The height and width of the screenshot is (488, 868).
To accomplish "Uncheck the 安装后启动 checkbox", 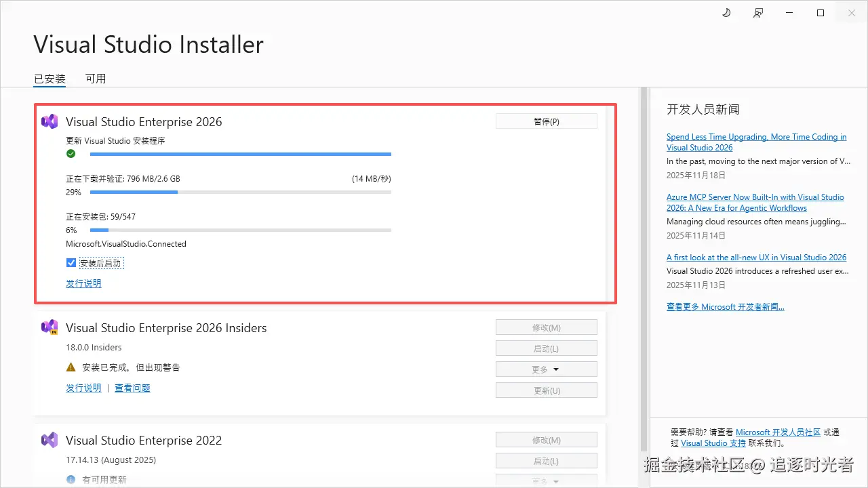I will (x=71, y=263).
